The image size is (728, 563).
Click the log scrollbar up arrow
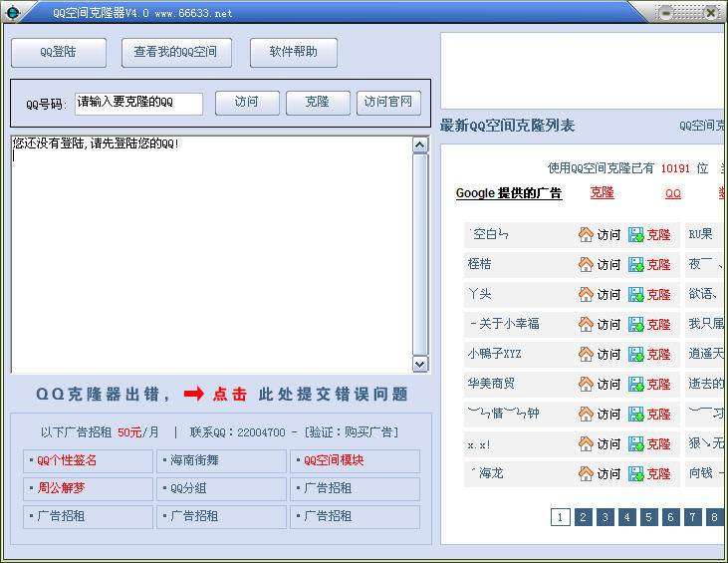(x=420, y=145)
